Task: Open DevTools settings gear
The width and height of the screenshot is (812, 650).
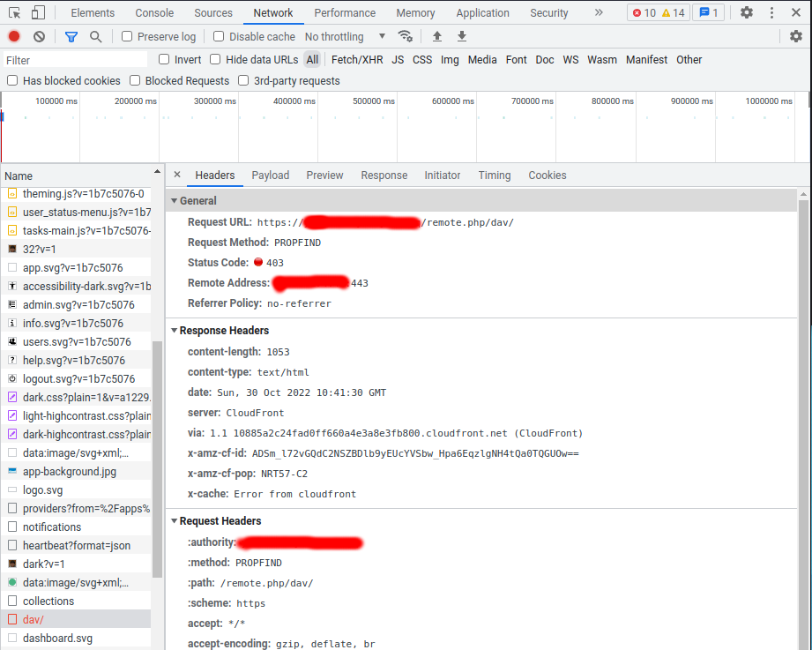Action: 746,12
